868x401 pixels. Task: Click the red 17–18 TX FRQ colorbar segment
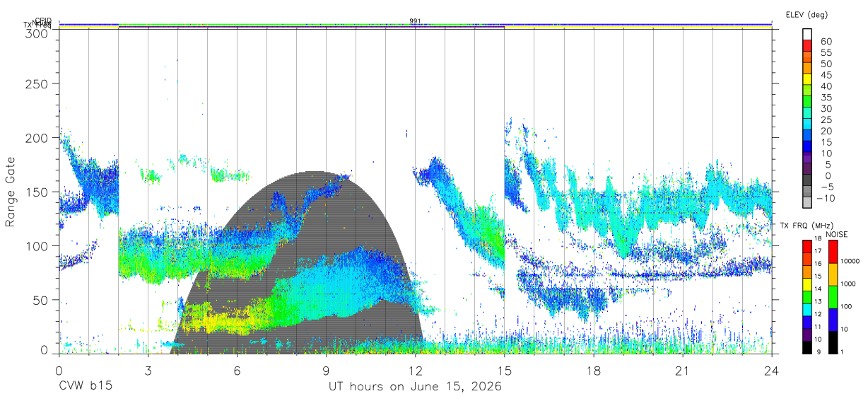tap(807, 245)
